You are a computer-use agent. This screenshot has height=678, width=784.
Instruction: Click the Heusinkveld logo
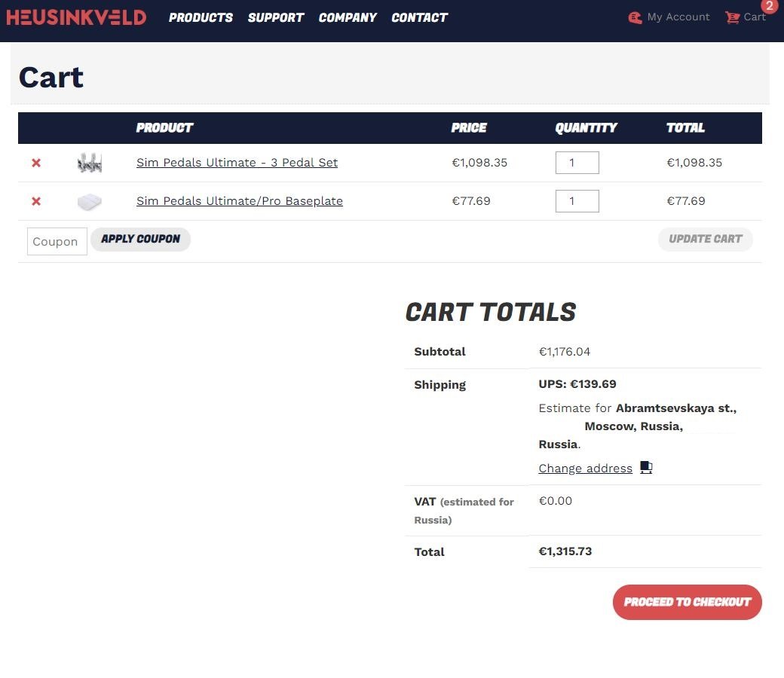pos(76,17)
